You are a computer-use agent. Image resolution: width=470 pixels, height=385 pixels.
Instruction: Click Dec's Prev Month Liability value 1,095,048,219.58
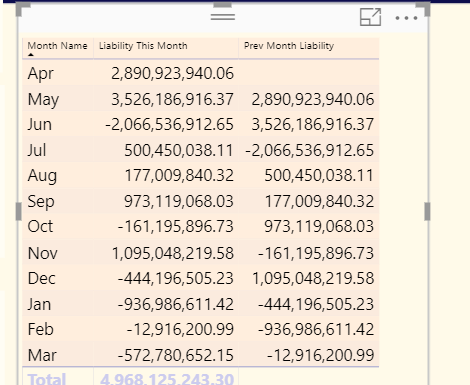coord(313,279)
